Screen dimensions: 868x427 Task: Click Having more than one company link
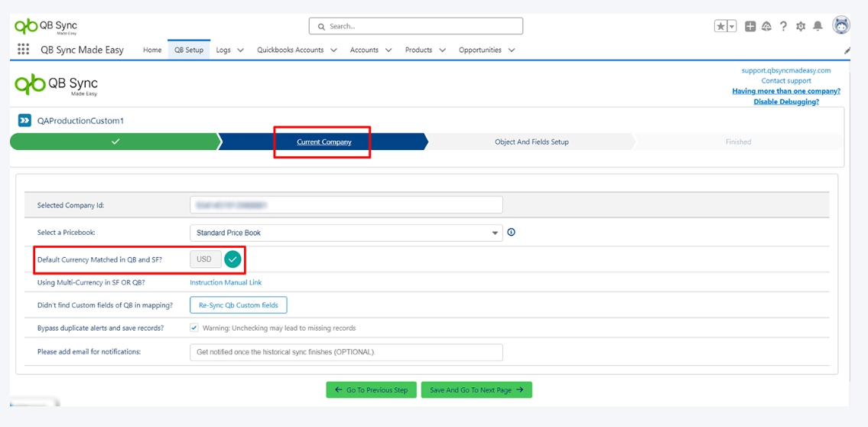786,91
